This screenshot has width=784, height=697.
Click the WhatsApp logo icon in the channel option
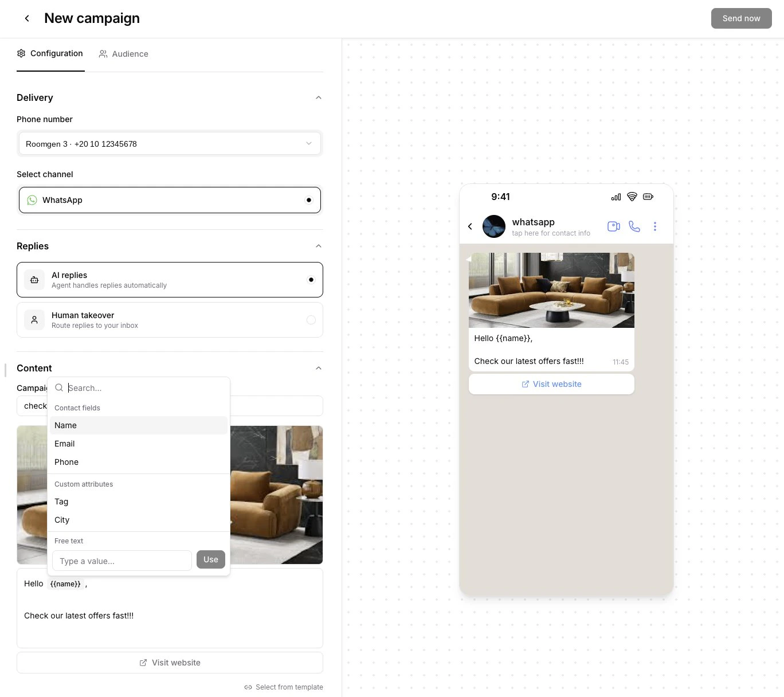[32, 200]
